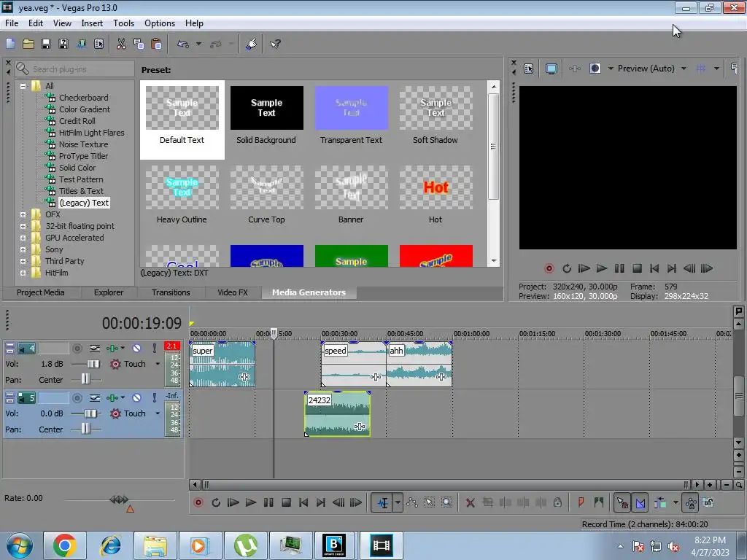Click Pause in the preview transport

tap(619, 268)
